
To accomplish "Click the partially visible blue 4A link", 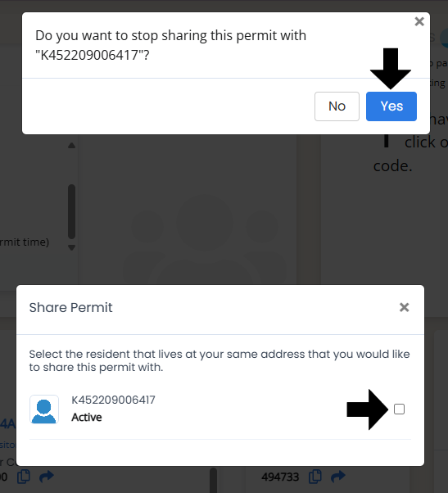I will point(7,424).
